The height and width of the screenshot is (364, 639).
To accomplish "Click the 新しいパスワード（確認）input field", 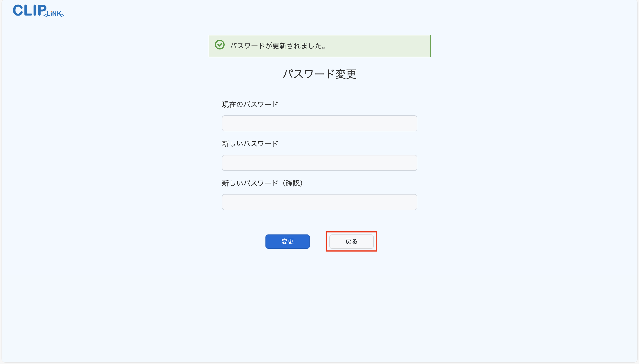I will point(319,202).
